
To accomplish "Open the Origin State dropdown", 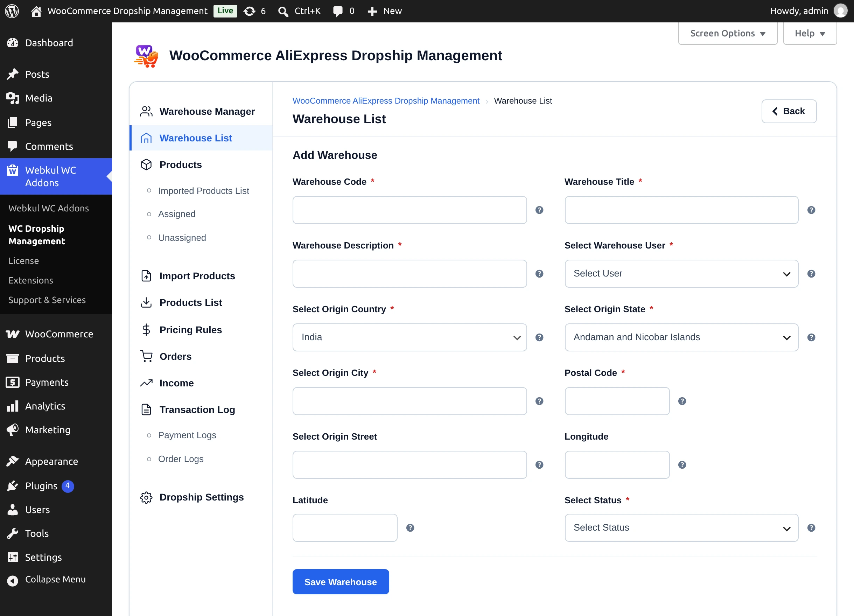I will click(x=681, y=337).
